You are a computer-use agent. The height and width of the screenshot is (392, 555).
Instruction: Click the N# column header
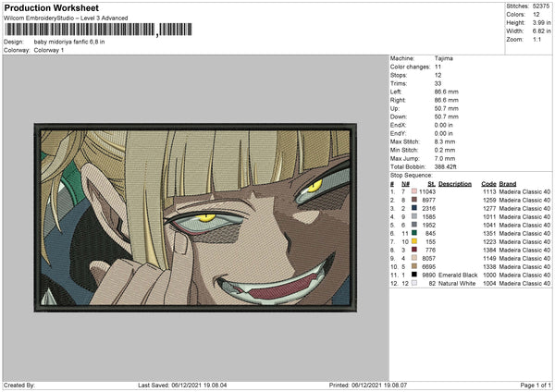[x=405, y=184]
